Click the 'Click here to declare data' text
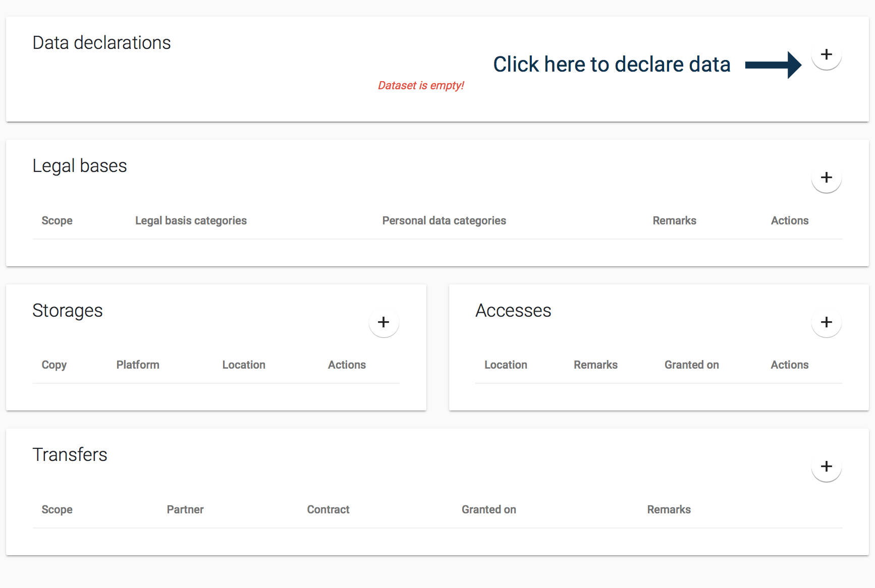The width and height of the screenshot is (875, 588). point(612,65)
